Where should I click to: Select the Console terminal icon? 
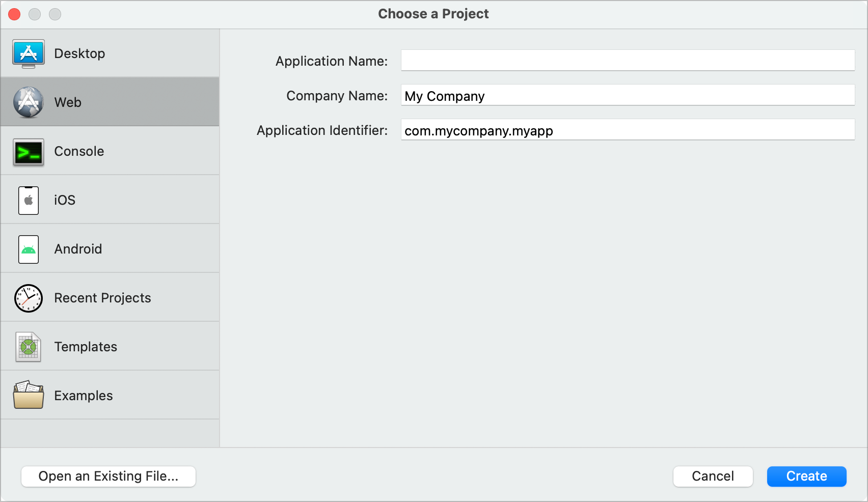(29, 152)
